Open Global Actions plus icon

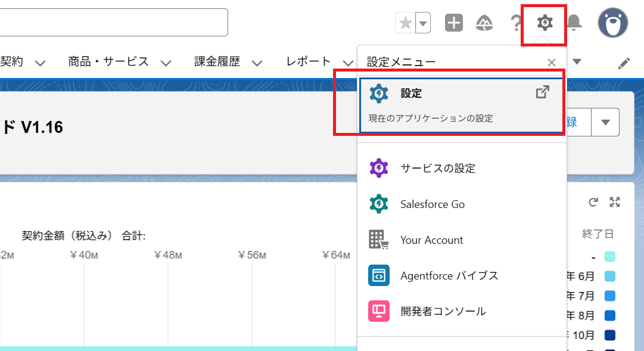454,23
